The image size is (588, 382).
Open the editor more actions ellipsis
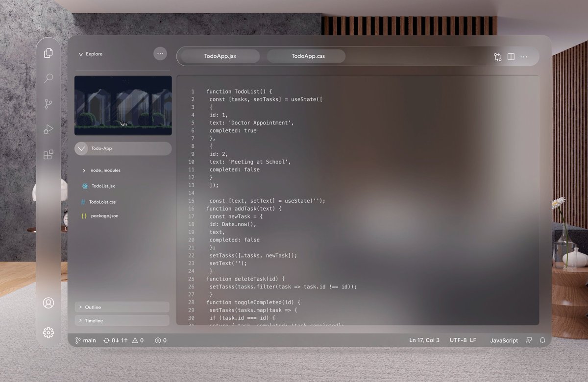pyautogui.click(x=524, y=57)
